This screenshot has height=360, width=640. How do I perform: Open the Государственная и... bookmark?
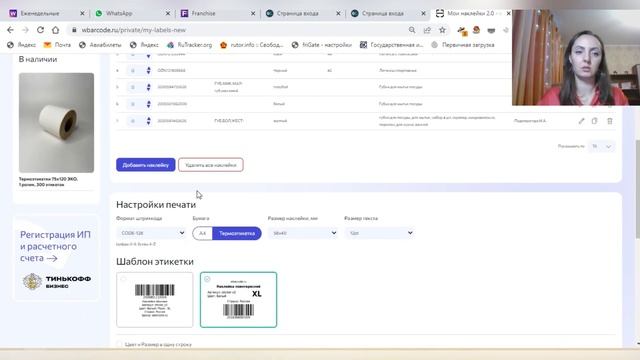pos(391,45)
